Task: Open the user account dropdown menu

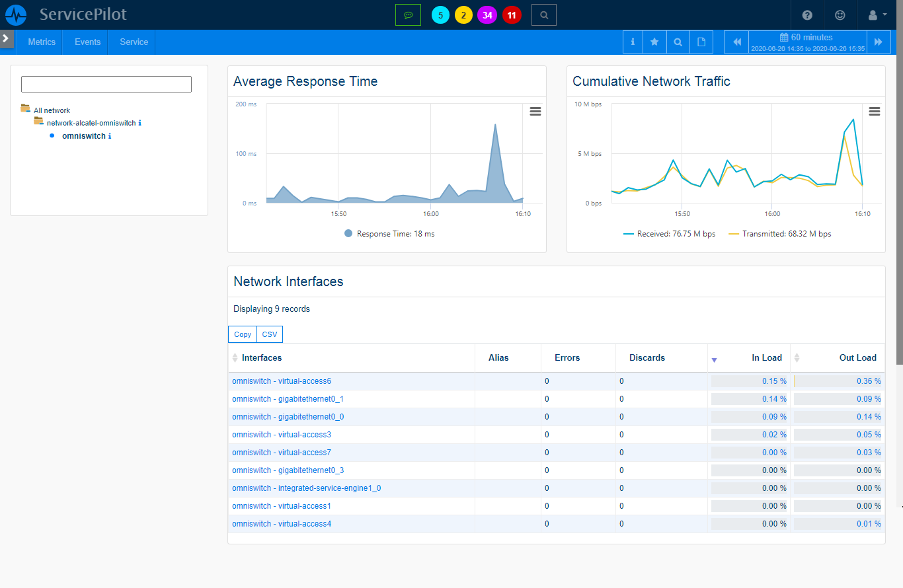Action: click(x=877, y=15)
